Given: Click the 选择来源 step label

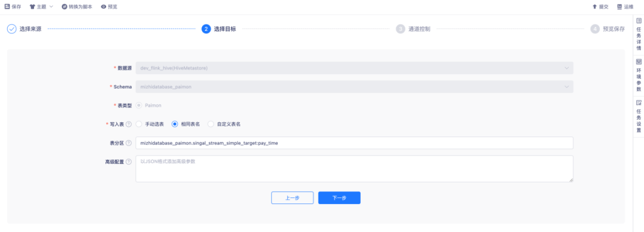Looking at the screenshot, I should point(30,29).
